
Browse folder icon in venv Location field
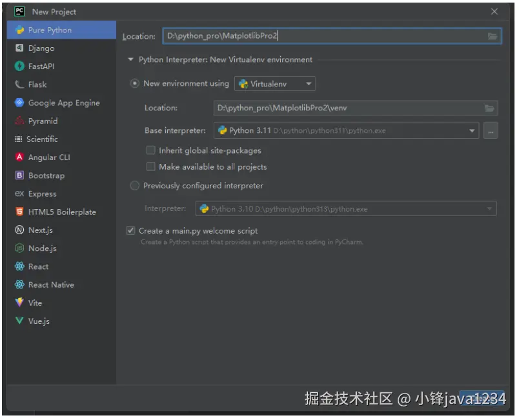click(489, 108)
